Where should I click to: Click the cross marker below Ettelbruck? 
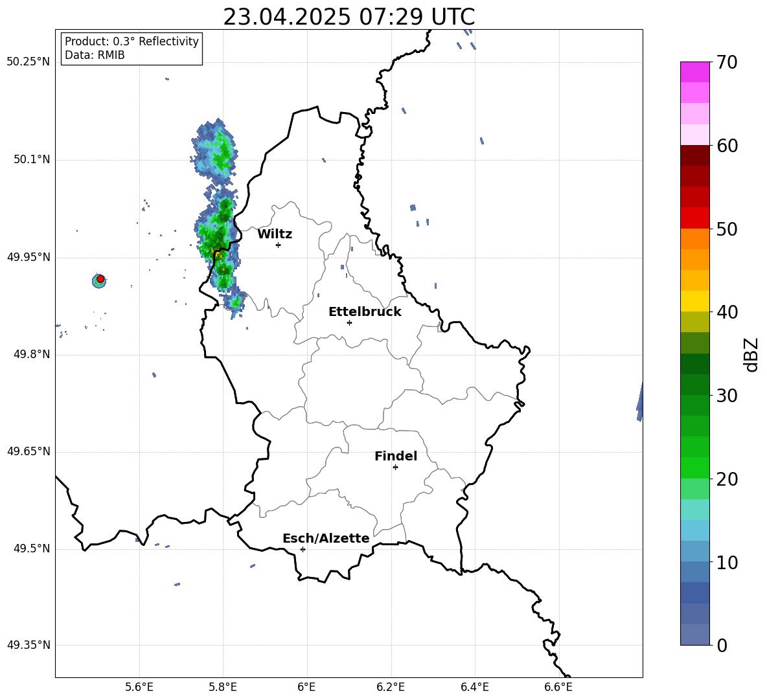point(349,322)
